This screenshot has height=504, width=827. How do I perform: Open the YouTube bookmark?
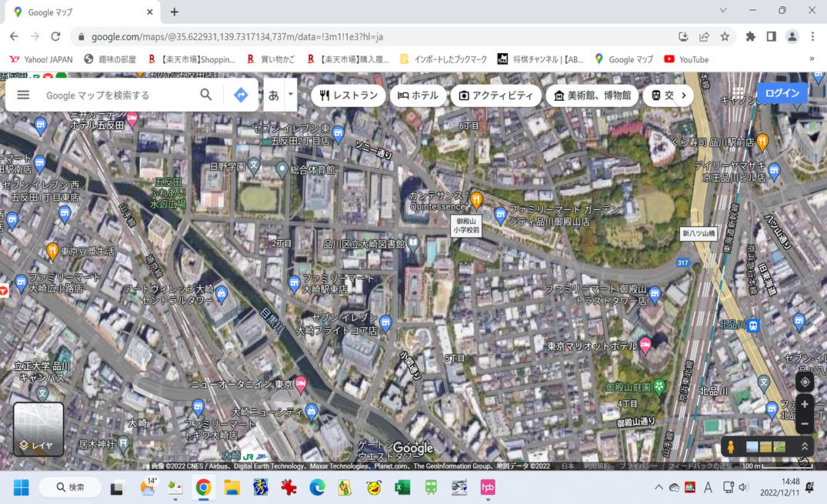coord(686,59)
